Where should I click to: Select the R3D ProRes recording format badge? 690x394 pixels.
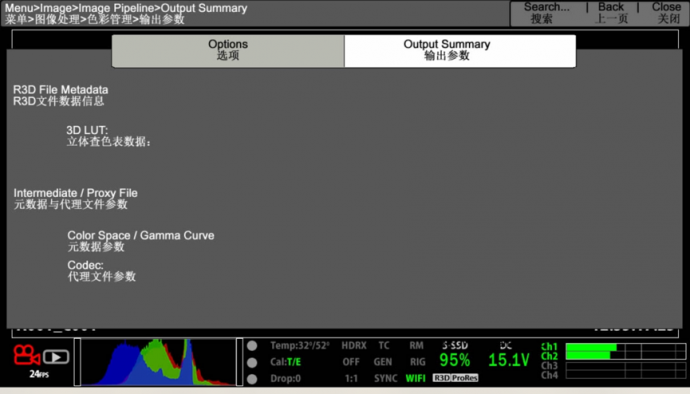tap(455, 378)
